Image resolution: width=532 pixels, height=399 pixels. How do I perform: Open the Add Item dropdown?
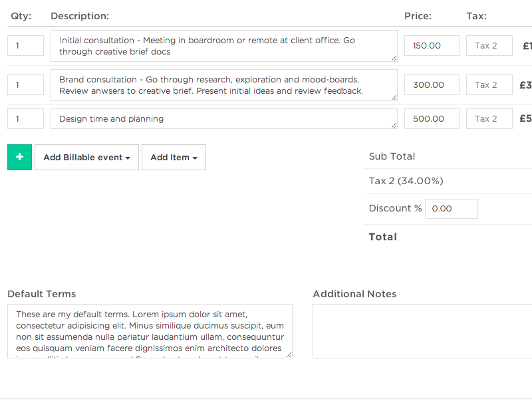point(174,157)
